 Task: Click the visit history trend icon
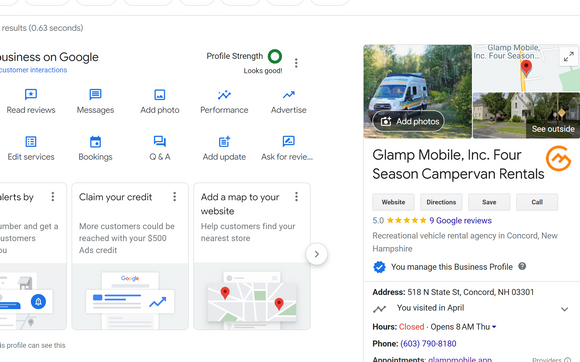tap(380, 309)
